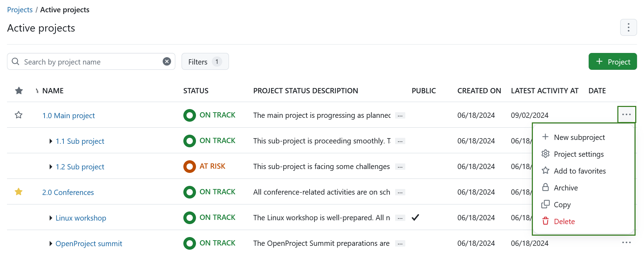644x256 pixels.
Task: Click the sort icon next to the NAME column
Action: [36, 90]
